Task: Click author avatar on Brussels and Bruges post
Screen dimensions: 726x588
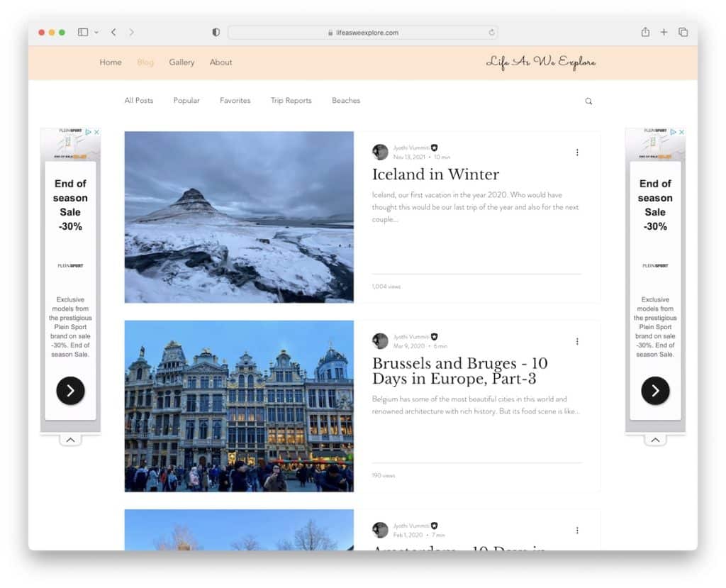Action: click(380, 341)
